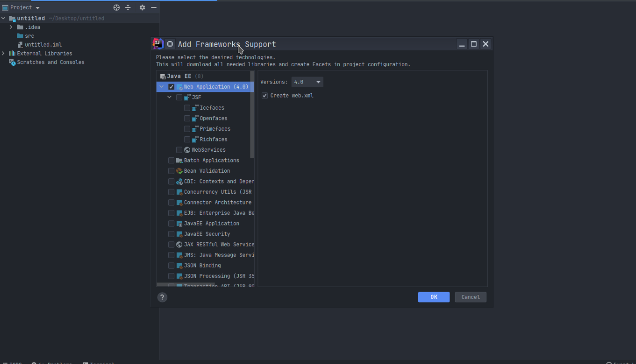Check Concurrency Utils checkbox
Image resolution: width=636 pixels, height=364 pixels.
pyautogui.click(x=172, y=192)
